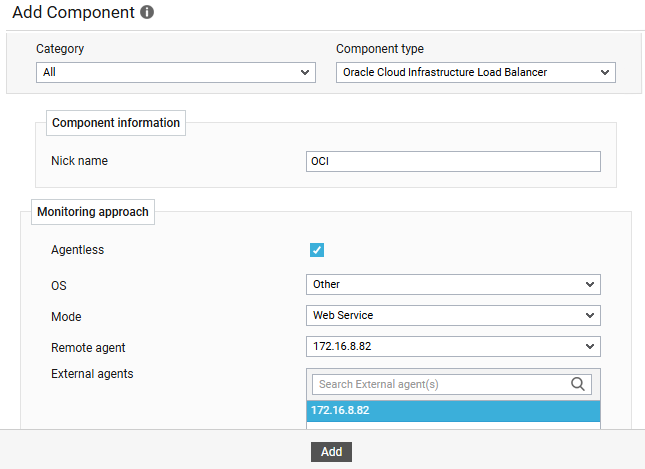Click the Nick name label

click(x=79, y=161)
